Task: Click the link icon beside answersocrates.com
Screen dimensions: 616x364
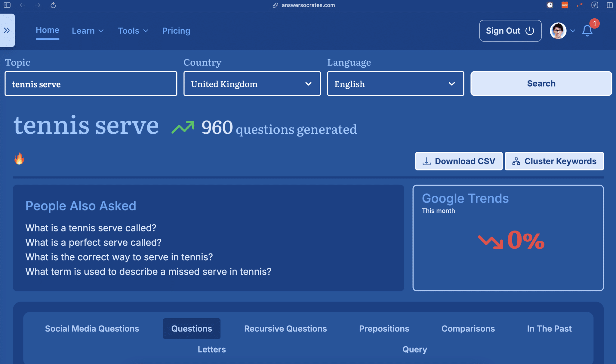Action: pyautogui.click(x=275, y=5)
